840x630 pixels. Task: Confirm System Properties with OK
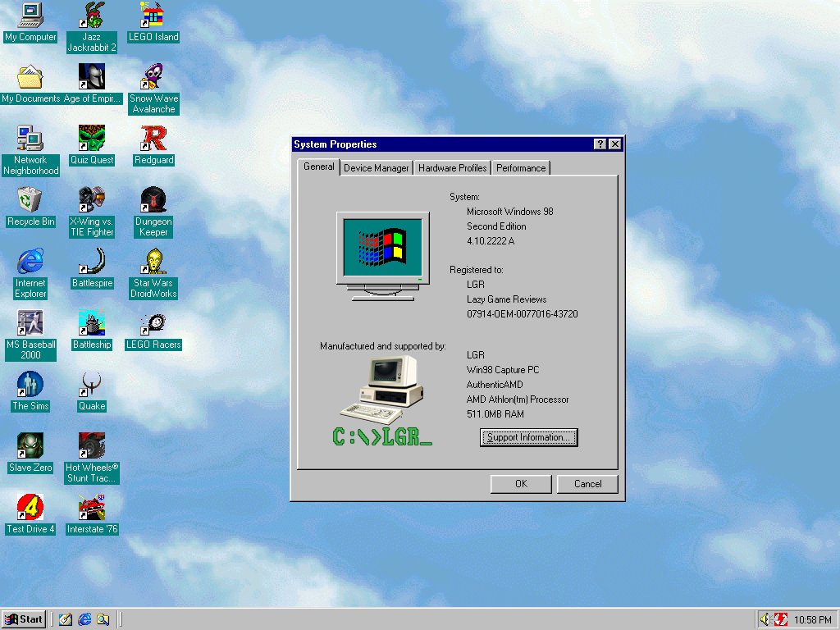(x=521, y=484)
